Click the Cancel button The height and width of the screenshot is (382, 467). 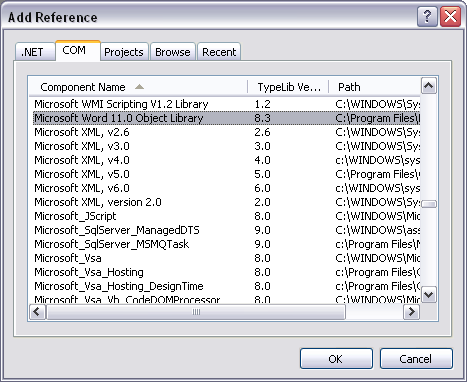point(416,359)
